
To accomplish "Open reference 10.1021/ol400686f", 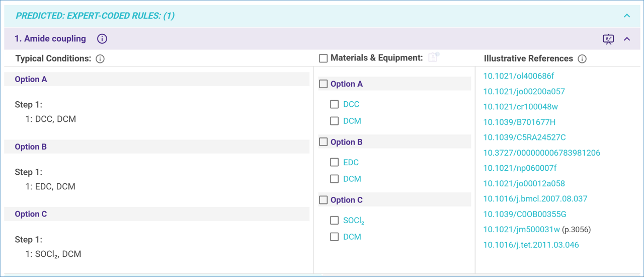I will click(518, 76).
